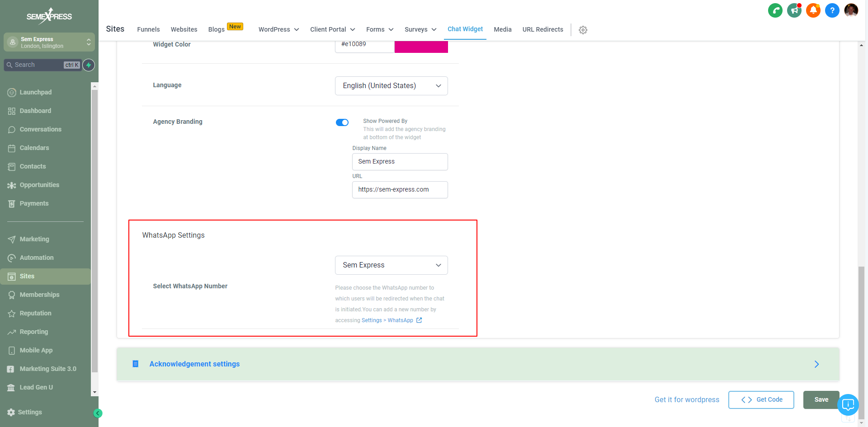Screen dimensions: 868x427
Task: Switch to the Media tab
Action: pyautogui.click(x=503, y=29)
